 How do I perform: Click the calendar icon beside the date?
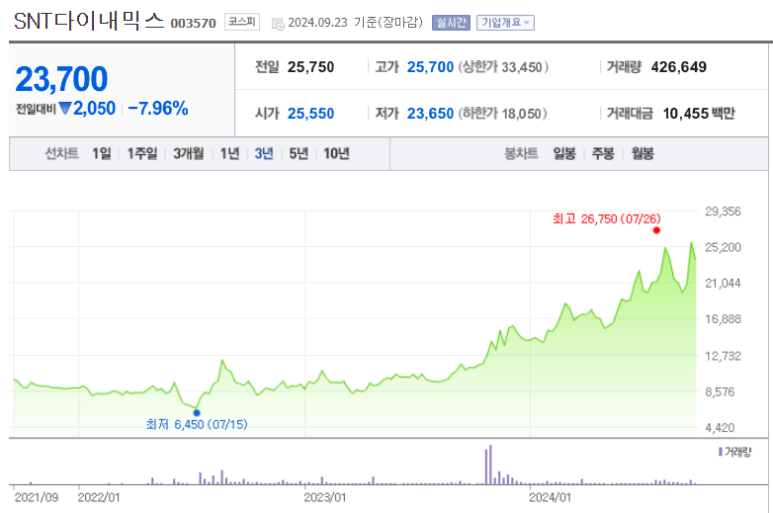[278, 24]
